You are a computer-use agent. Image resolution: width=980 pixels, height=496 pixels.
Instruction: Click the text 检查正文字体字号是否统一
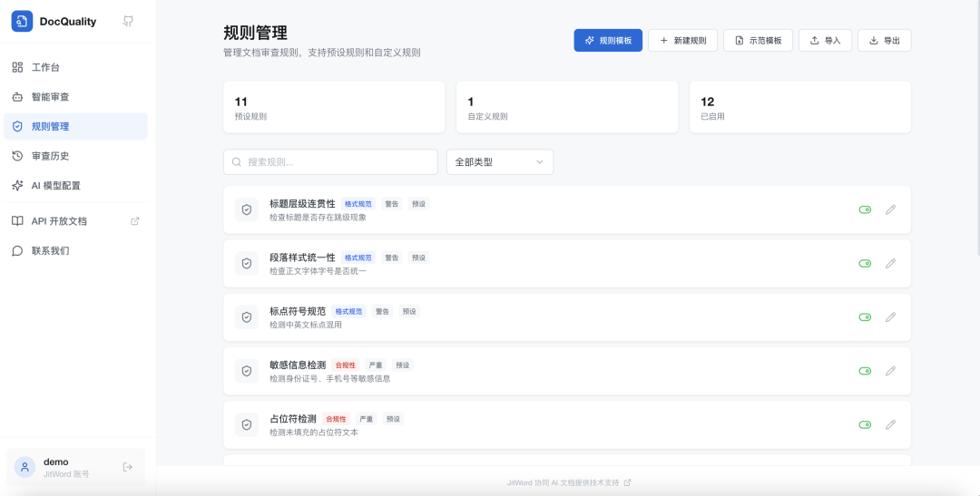318,271
